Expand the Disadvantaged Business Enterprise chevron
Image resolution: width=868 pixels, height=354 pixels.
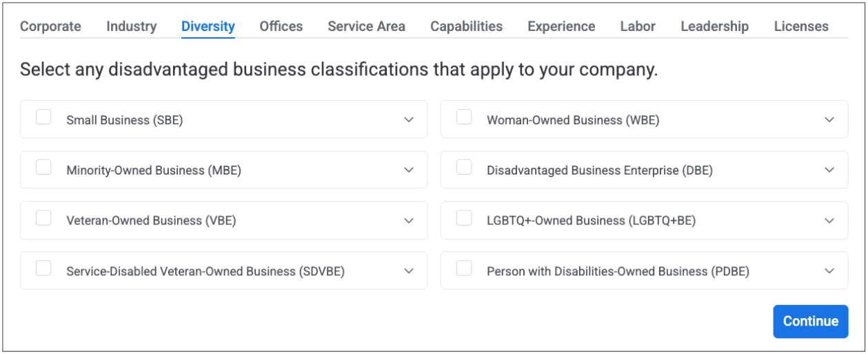[829, 170]
